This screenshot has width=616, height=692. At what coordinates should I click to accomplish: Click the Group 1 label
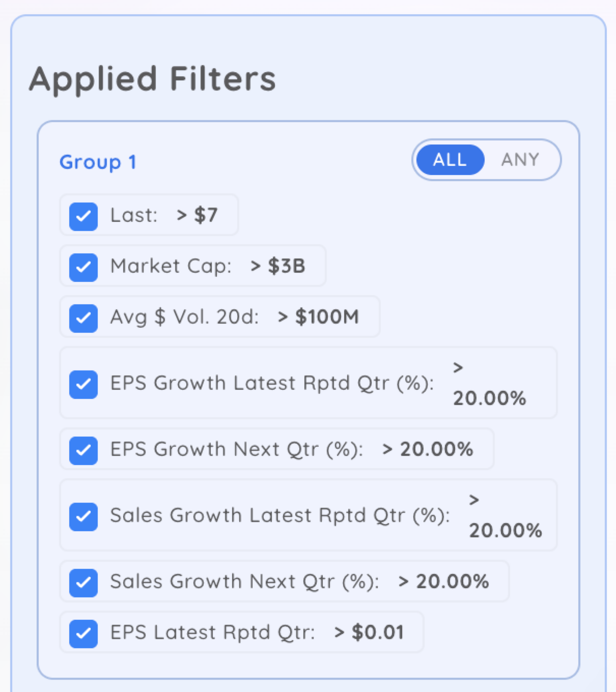coord(98,162)
